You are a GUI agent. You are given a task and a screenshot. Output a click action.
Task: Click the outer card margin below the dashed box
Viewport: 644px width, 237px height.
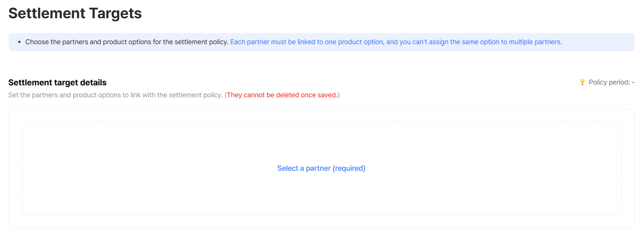tap(321, 222)
